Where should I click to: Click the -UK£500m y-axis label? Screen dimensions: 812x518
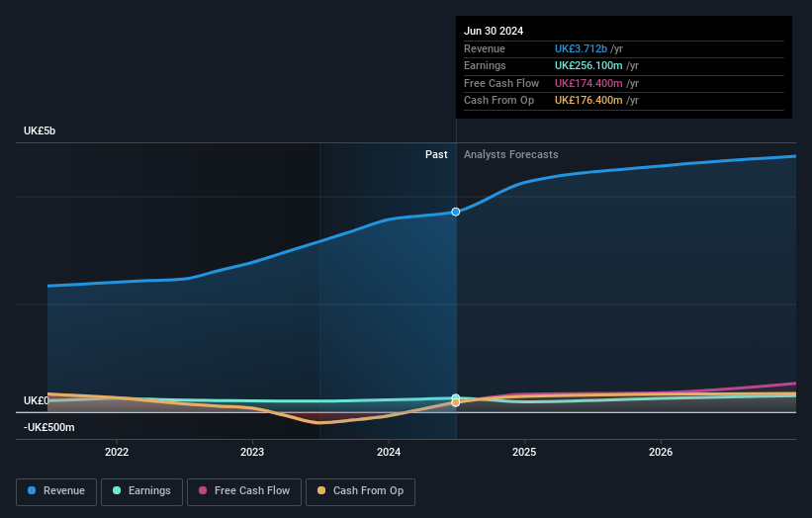point(49,427)
